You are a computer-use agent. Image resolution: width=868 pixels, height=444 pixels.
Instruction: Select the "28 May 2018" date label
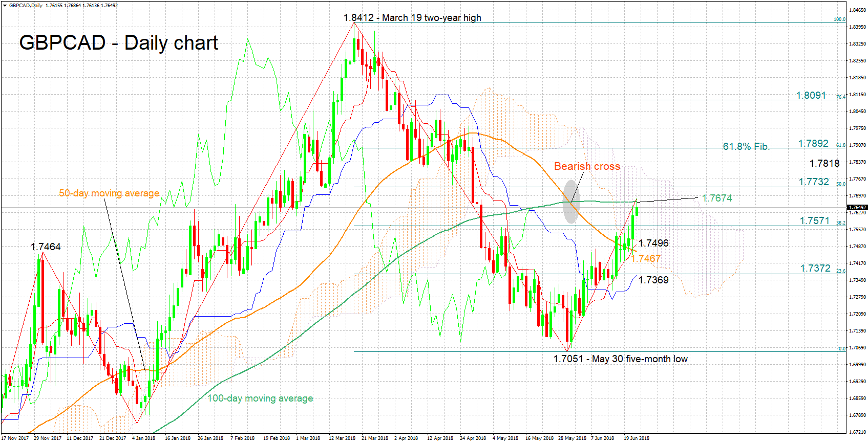(x=572, y=438)
